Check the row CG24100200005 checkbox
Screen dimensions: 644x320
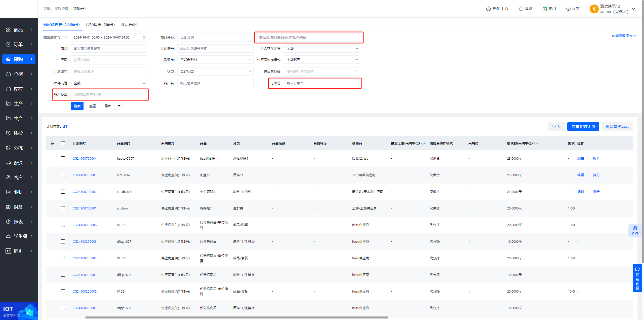(63, 241)
